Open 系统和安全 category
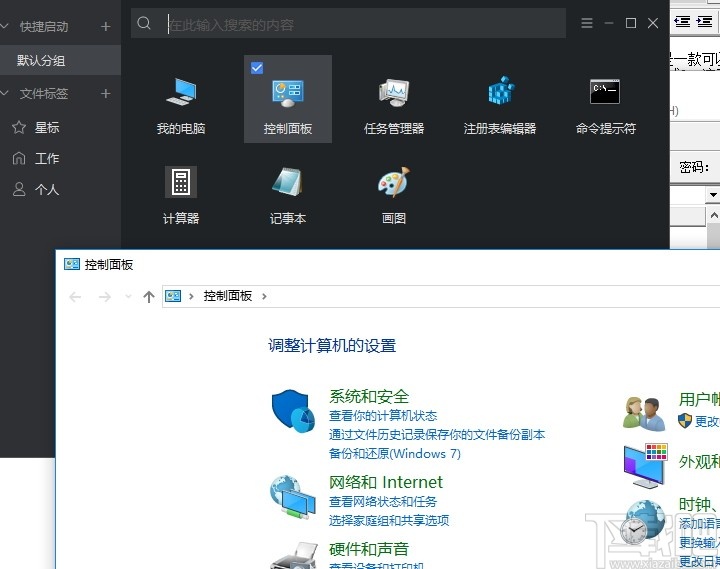Viewport: 720px width, 569px height. point(369,396)
